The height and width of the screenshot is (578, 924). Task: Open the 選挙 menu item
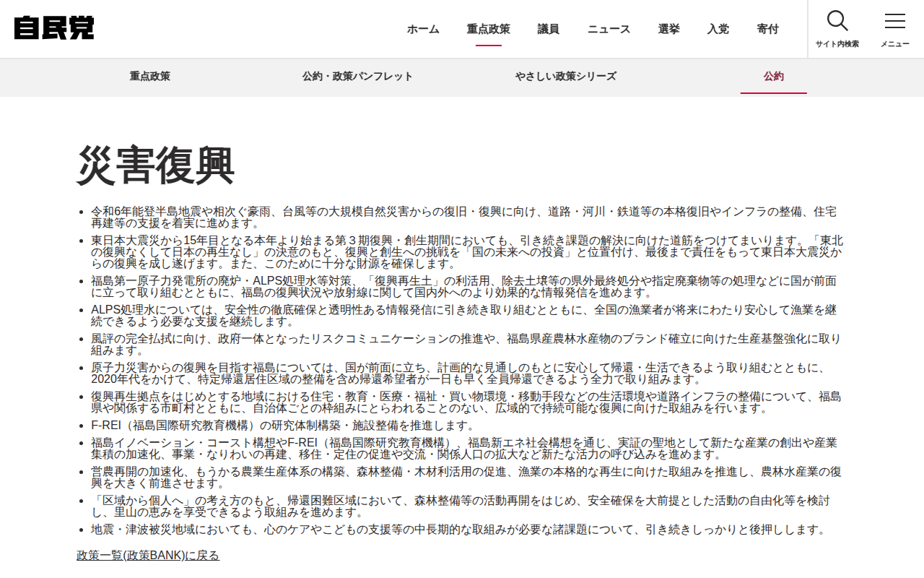pos(669,29)
